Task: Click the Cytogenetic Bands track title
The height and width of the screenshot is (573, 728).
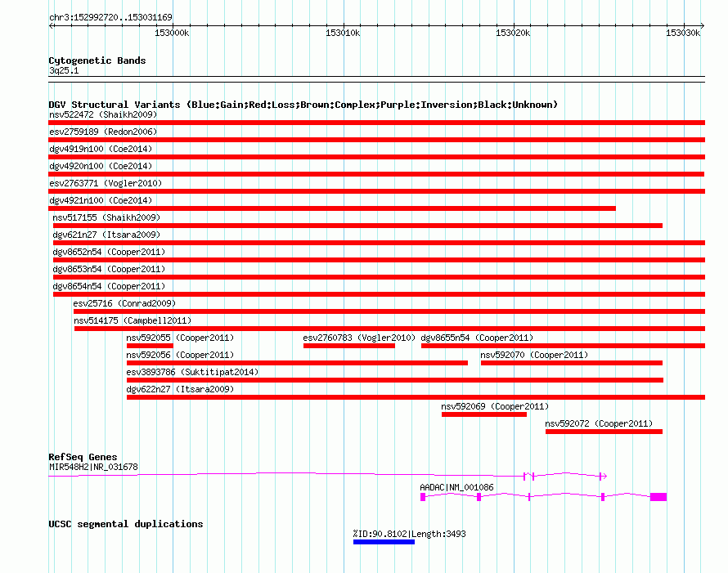Action: point(97,60)
